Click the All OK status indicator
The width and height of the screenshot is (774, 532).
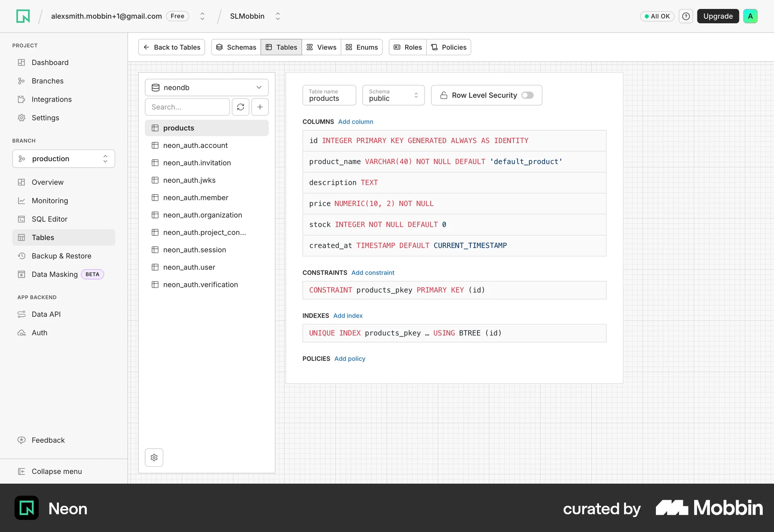click(657, 16)
